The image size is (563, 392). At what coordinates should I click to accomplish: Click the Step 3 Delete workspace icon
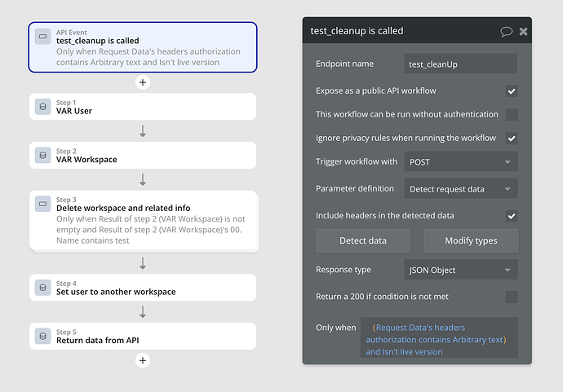[x=43, y=204]
